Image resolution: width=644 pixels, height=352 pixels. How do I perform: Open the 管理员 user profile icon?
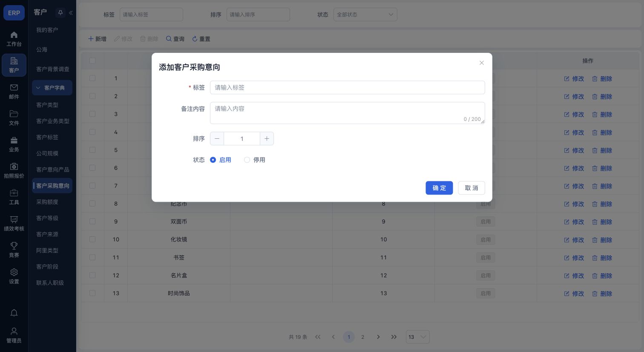[14, 331]
